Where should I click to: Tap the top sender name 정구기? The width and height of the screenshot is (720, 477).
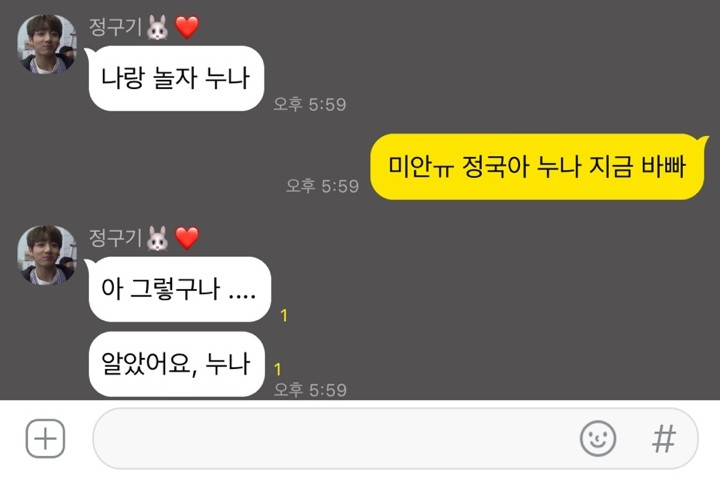click(115, 27)
